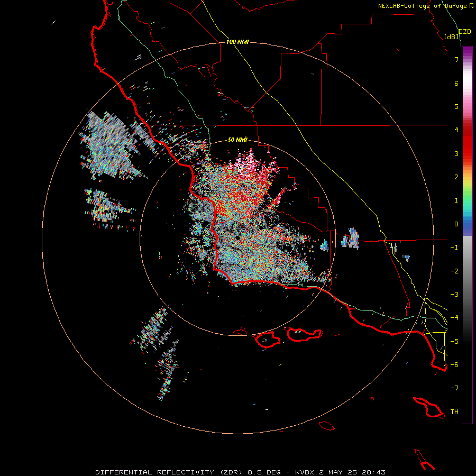Click the "-1" value on the color scale

pyautogui.click(x=454, y=248)
